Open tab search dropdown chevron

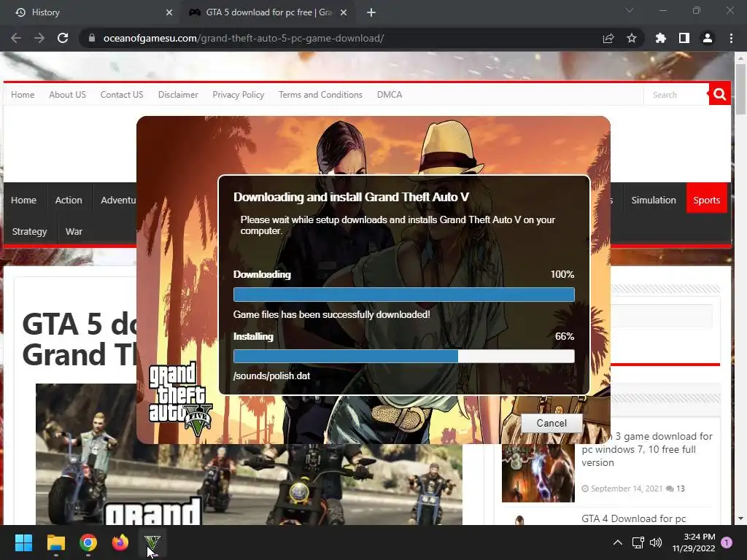pyautogui.click(x=630, y=10)
